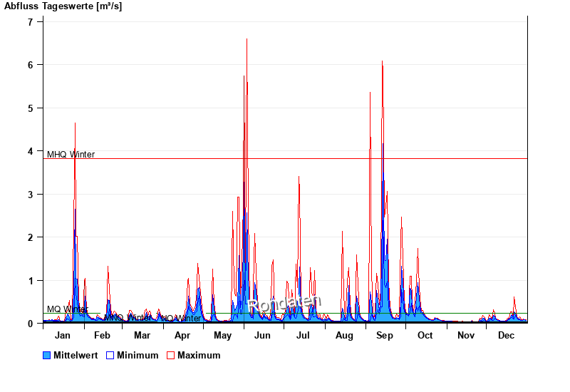The width and height of the screenshot is (570, 392).
Task: Select the Dec month axis label
Action: pos(506,335)
